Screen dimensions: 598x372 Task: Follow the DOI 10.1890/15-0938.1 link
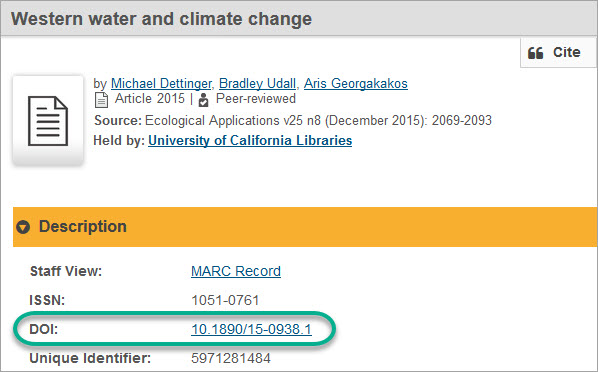click(251, 329)
